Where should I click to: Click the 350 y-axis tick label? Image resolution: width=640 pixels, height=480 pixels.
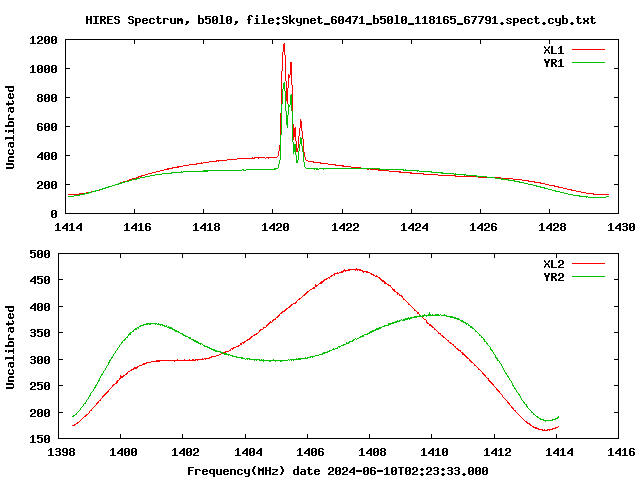tap(40, 333)
